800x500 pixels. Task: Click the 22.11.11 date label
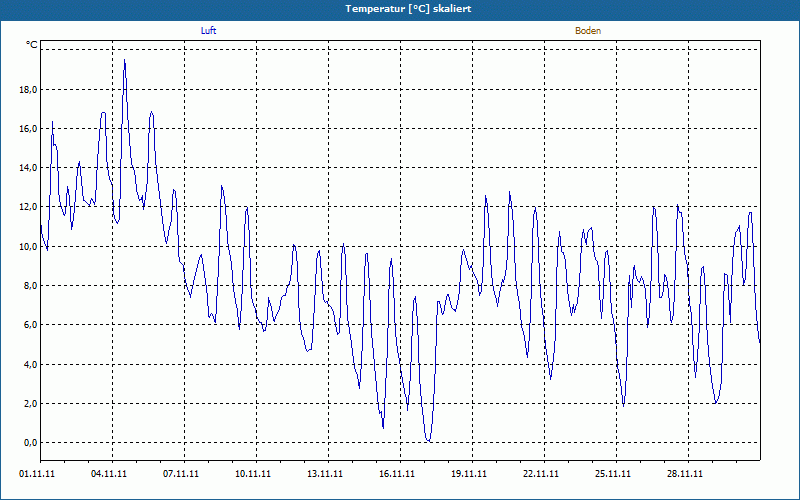[x=540, y=474]
